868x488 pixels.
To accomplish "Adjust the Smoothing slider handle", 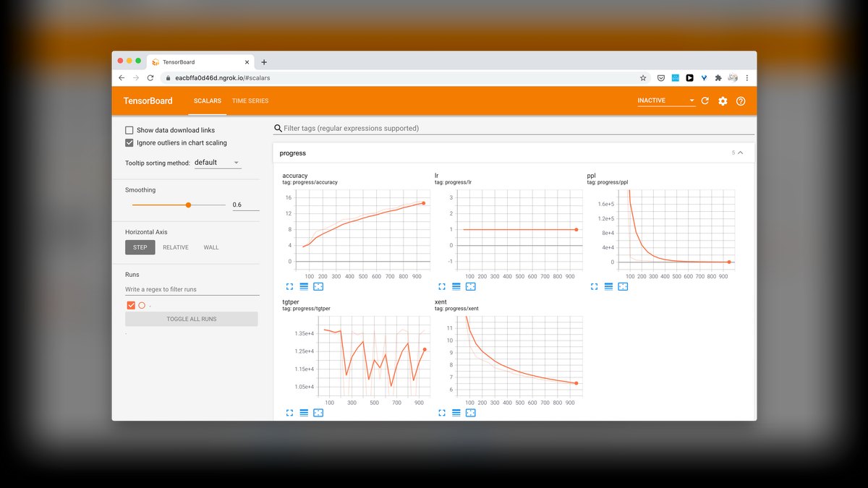I will click(x=188, y=205).
